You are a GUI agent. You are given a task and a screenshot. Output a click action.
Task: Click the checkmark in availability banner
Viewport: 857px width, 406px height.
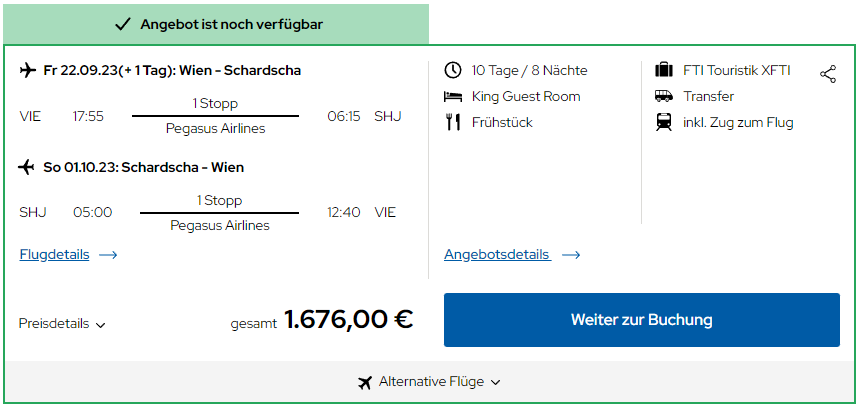point(123,25)
